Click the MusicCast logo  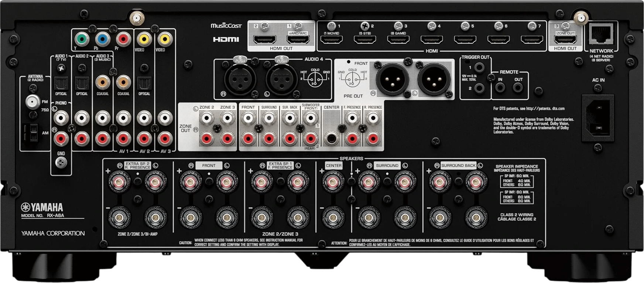tap(226, 25)
